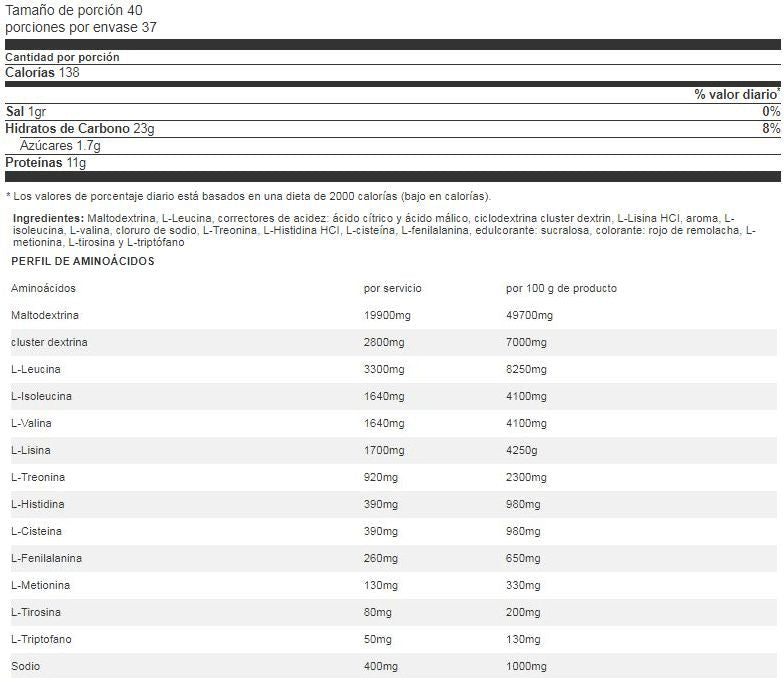Select 'Cantidad por porción' heading

click(x=62, y=57)
